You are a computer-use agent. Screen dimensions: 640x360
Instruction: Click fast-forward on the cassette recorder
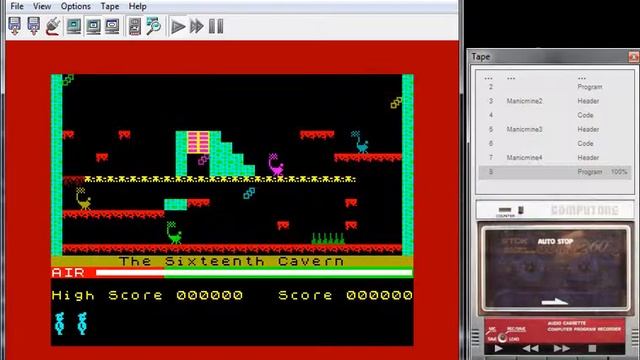click(x=561, y=348)
